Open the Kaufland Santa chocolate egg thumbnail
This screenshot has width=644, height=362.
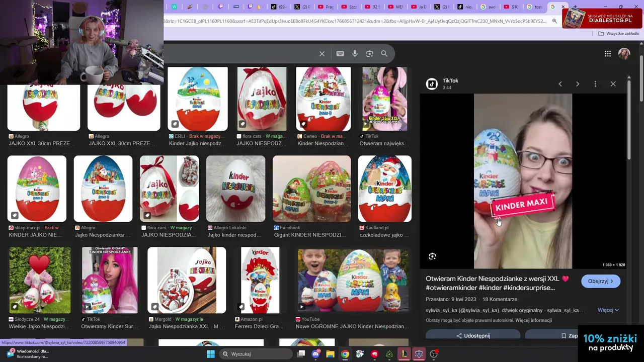(x=385, y=189)
